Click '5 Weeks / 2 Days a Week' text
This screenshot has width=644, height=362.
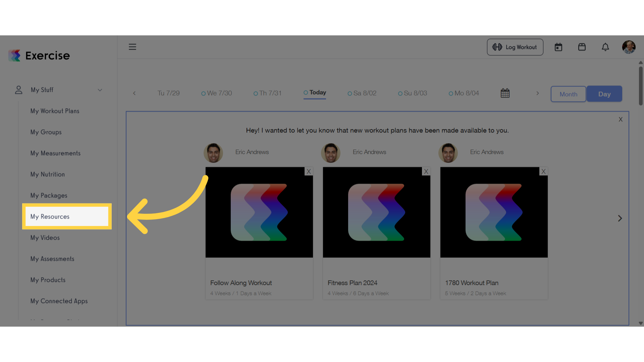(476, 293)
